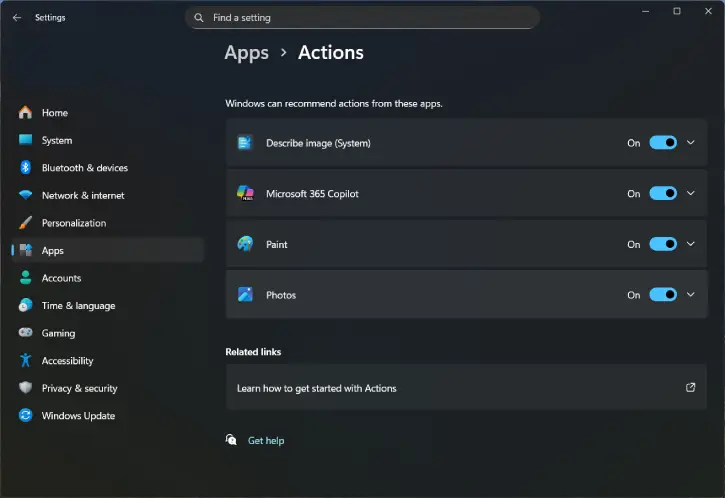Click the Find a setting search box

tap(362, 18)
